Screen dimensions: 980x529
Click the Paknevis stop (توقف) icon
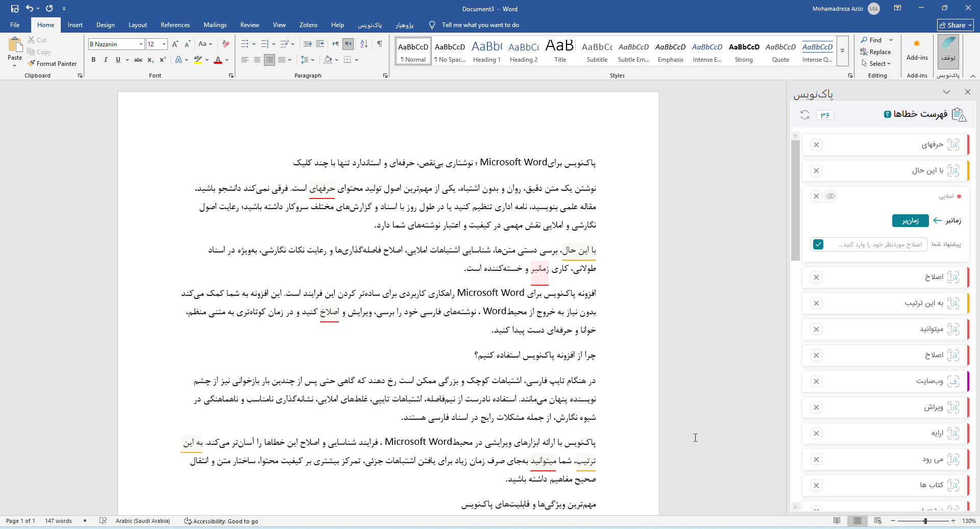point(948,51)
